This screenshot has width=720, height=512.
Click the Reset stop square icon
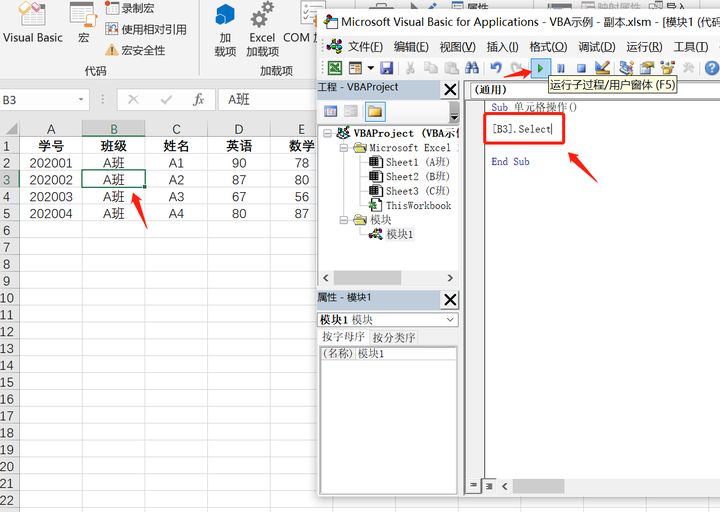coord(581,68)
